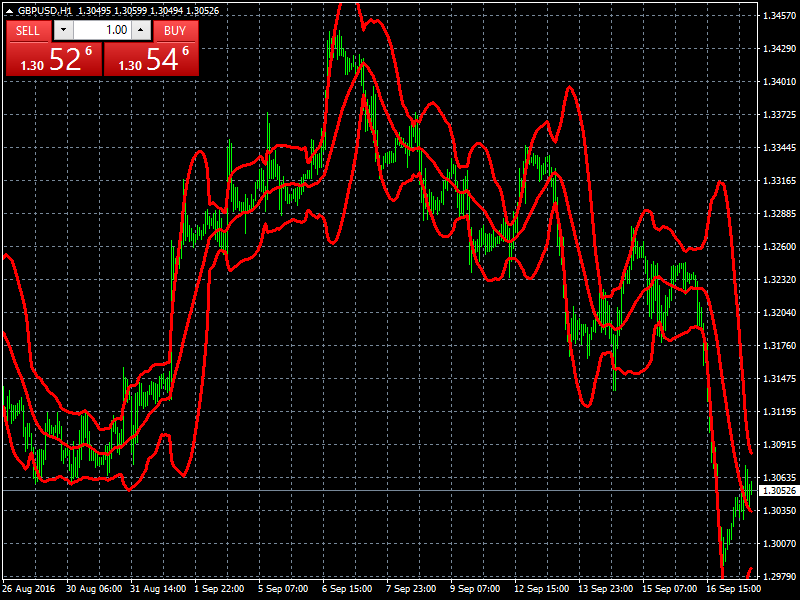
Task: Click the 1.30635 price scale label
Action: click(779, 478)
